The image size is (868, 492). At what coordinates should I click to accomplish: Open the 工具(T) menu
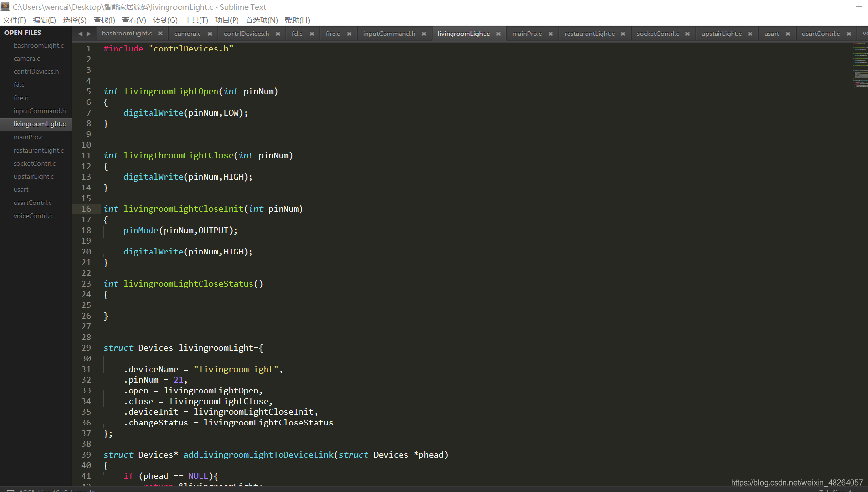click(x=196, y=20)
